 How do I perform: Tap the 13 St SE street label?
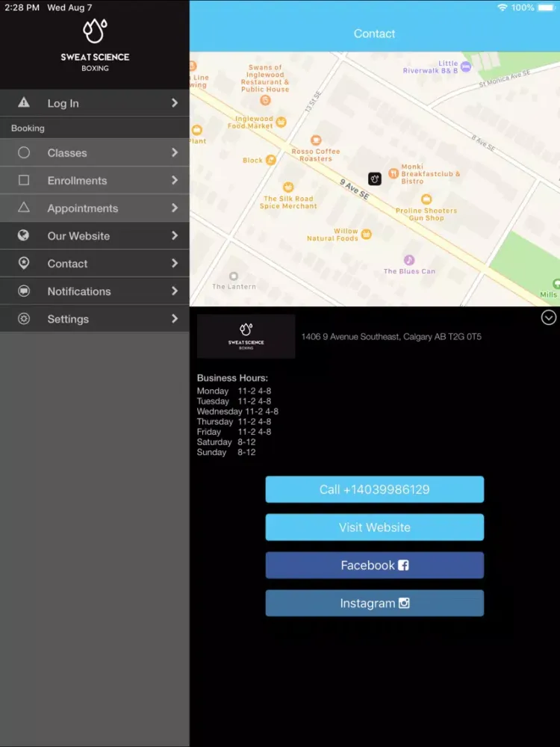point(314,102)
